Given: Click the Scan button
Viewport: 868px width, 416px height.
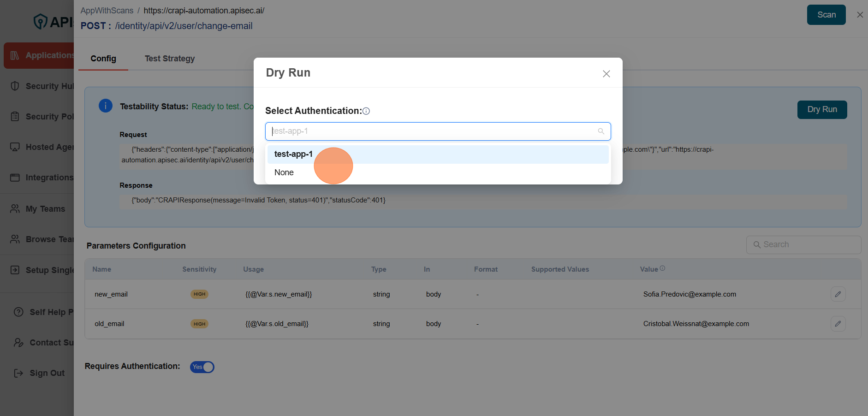Looking at the screenshot, I should (x=826, y=14).
